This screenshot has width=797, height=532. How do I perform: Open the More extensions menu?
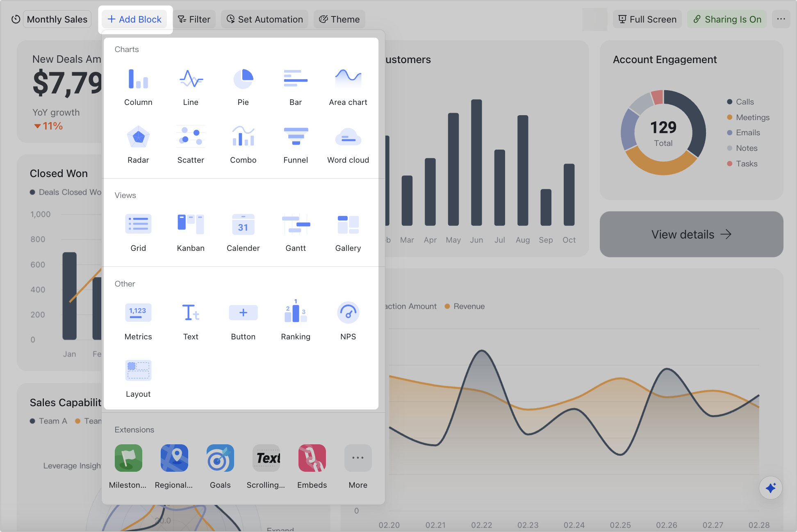click(358, 466)
